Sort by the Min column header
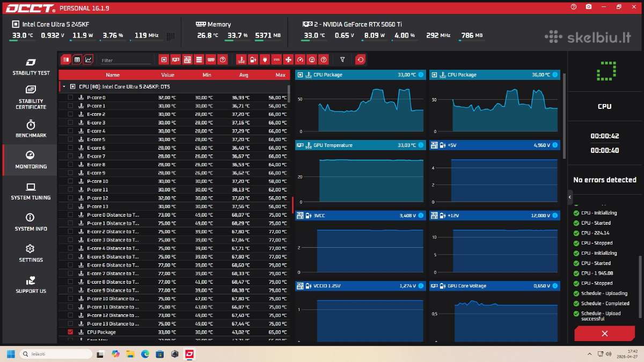 207,75
